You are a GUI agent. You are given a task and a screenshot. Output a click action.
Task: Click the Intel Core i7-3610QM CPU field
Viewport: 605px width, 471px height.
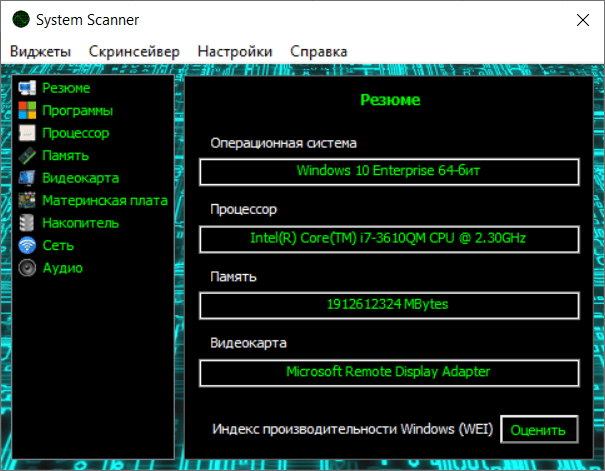coord(389,239)
